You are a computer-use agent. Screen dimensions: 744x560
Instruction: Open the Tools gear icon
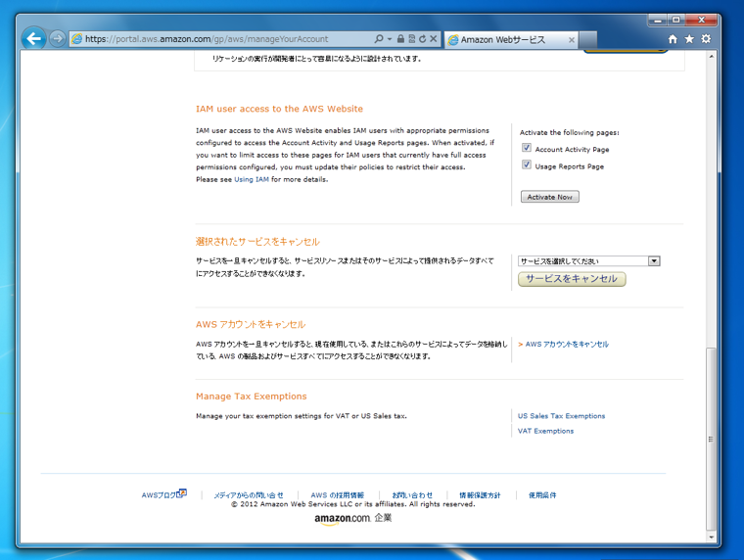(x=706, y=39)
